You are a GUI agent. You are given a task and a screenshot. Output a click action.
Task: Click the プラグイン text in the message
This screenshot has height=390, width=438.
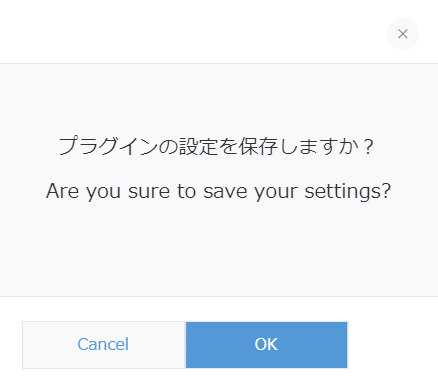tap(108, 146)
